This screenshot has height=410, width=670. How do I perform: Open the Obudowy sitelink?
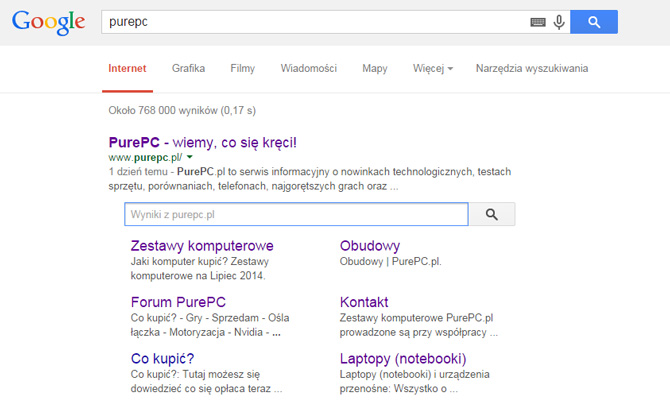[370, 246]
